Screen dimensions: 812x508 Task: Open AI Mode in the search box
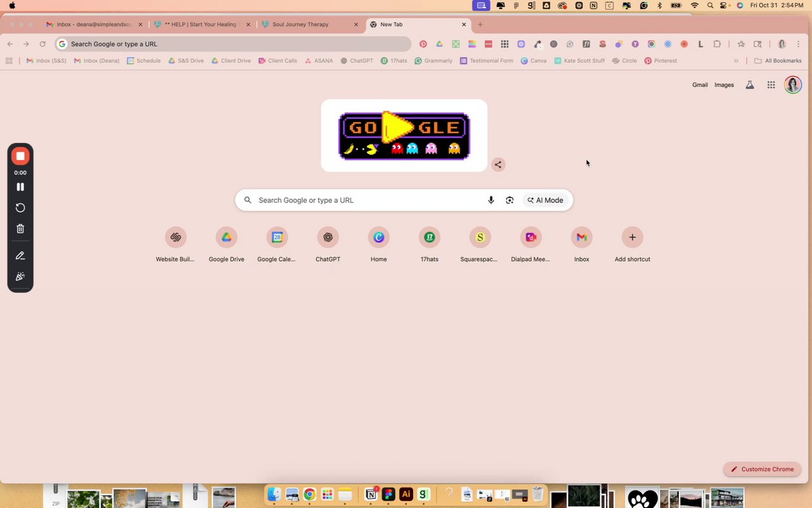(545, 200)
